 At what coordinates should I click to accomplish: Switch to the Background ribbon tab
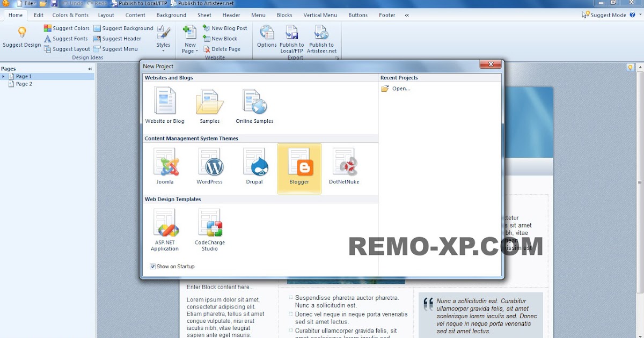click(x=171, y=15)
